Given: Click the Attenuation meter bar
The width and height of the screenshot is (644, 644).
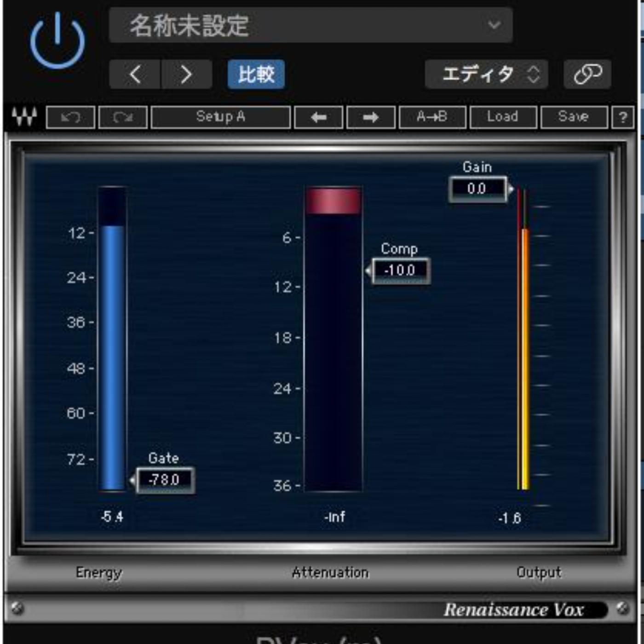Looking at the screenshot, I should (x=333, y=339).
